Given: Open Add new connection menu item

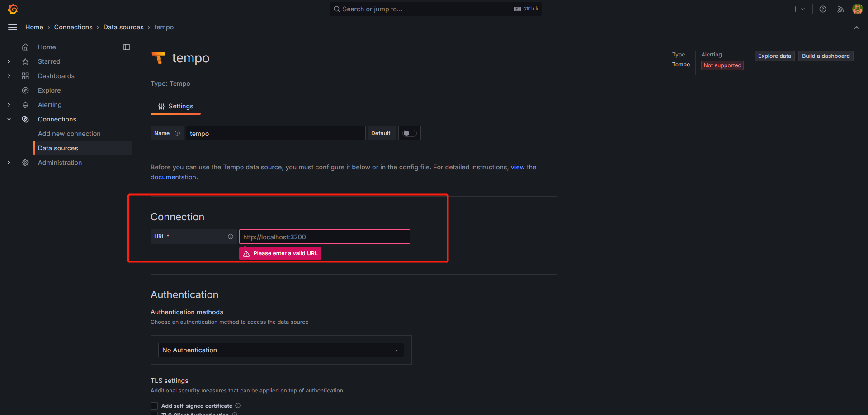Looking at the screenshot, I should click(69, 134).
